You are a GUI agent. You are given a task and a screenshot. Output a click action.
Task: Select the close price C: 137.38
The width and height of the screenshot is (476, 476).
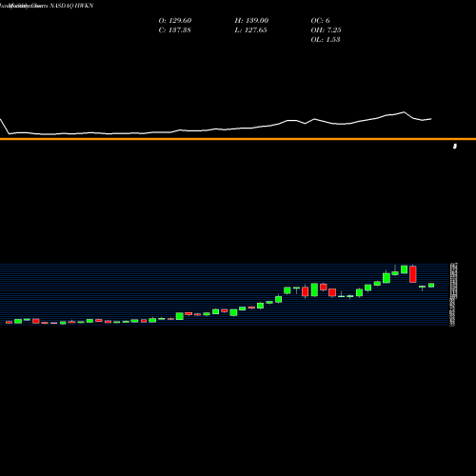pyautogui.click(x=174, y=30)
